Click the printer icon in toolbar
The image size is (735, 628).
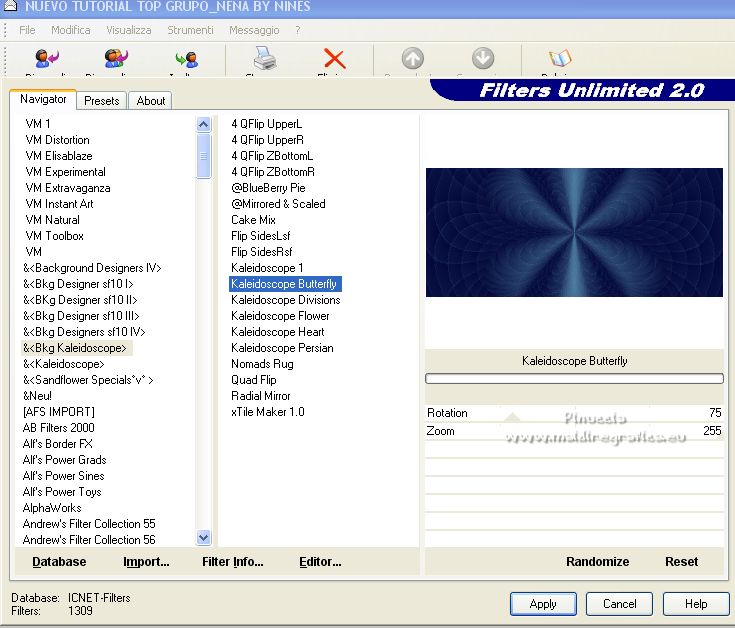pos(265,58)
